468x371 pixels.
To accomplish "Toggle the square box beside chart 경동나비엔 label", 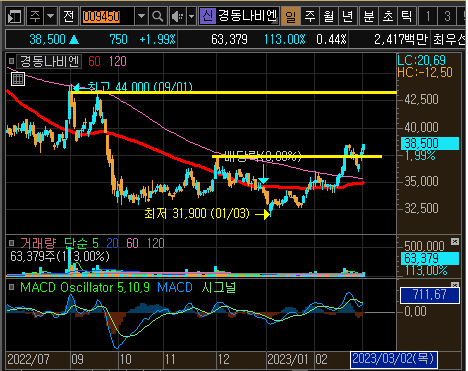I will (11, 61).
